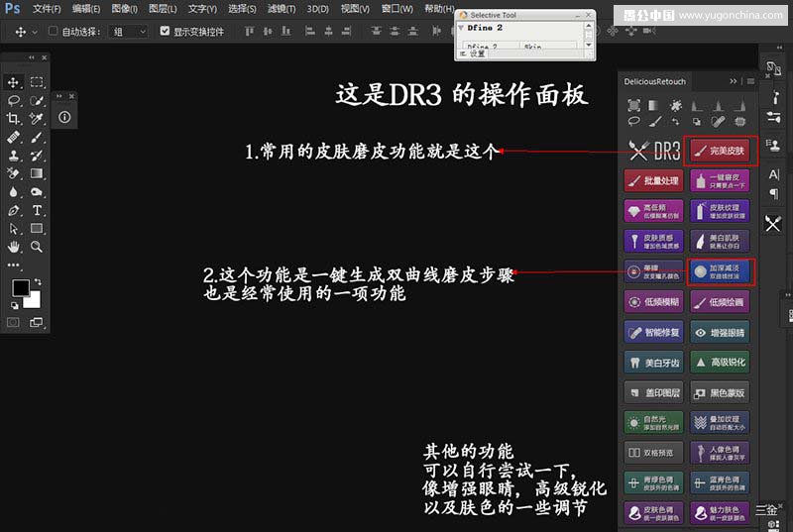Screen dimensions: 793x532
Task: Select the Eraser tool
Action: (x=14, y=173)
